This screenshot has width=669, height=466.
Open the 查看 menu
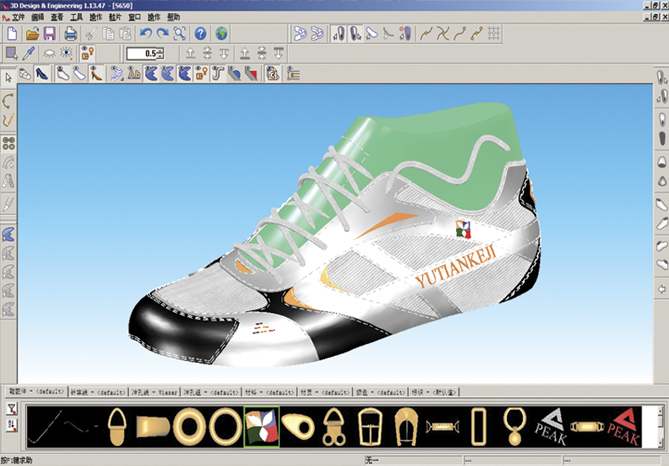[x=57, y=17]
